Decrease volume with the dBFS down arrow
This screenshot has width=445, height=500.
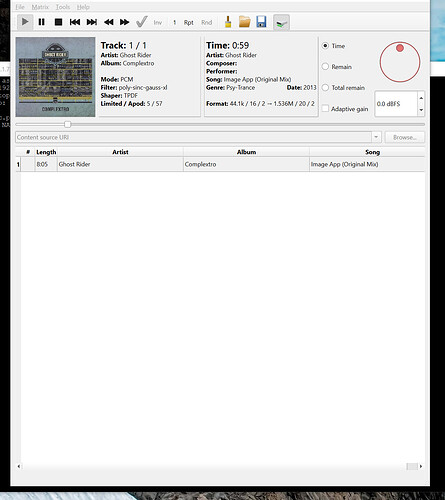pyautogui.click(x=421, y=110)
